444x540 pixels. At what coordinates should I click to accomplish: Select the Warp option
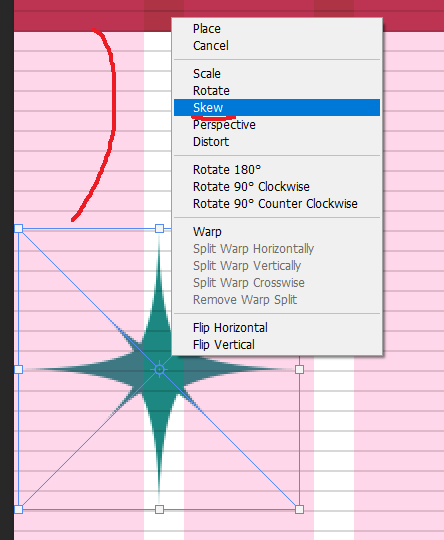(277, 232)
